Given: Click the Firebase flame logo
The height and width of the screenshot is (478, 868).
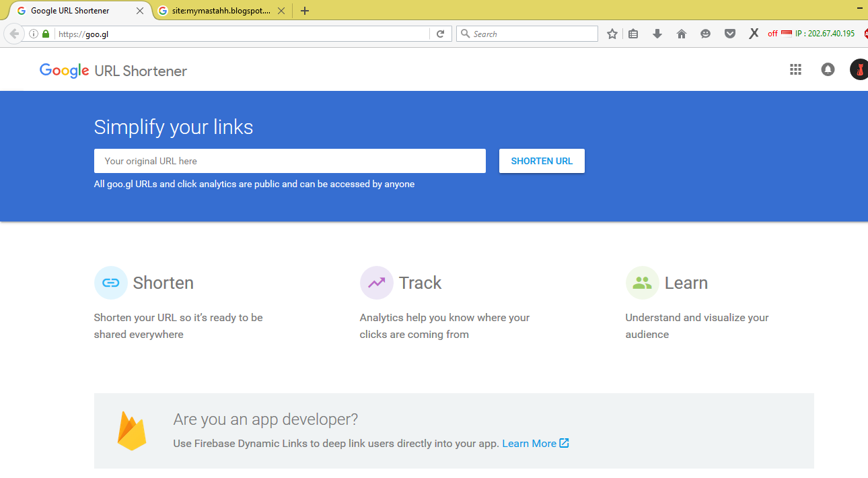Looking at the screenshot, I should (x=132, y=430).
